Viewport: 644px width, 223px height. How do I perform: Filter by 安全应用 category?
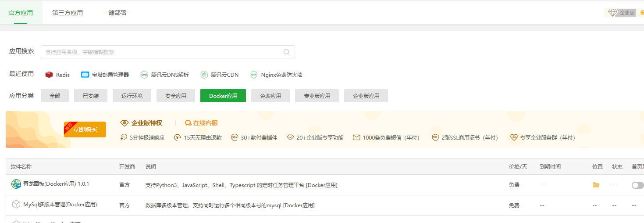coord(176,96)
